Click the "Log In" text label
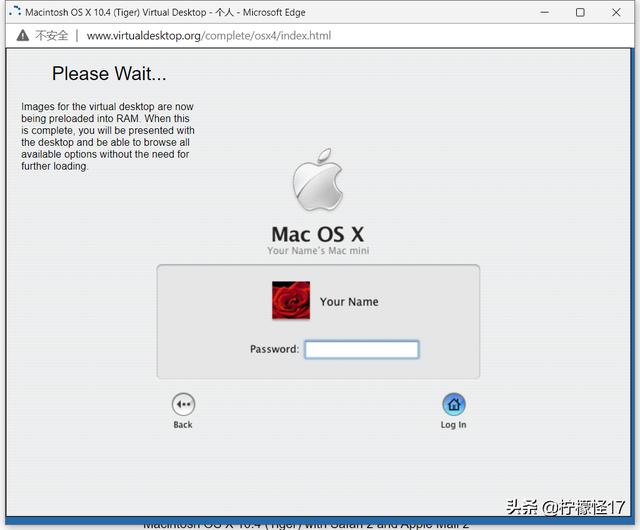Image resolution: width=640 pixels, height=530 pixels. (453, 425)
